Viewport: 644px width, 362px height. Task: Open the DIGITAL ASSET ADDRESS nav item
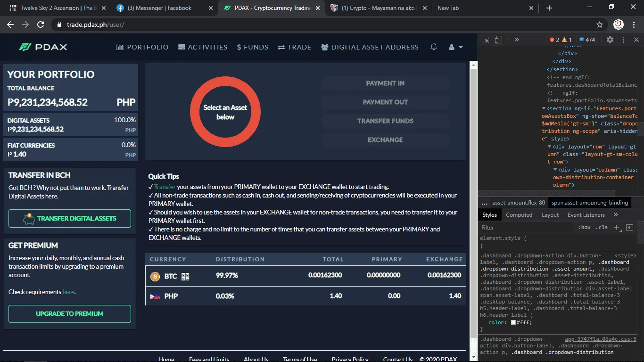point(370,47)
